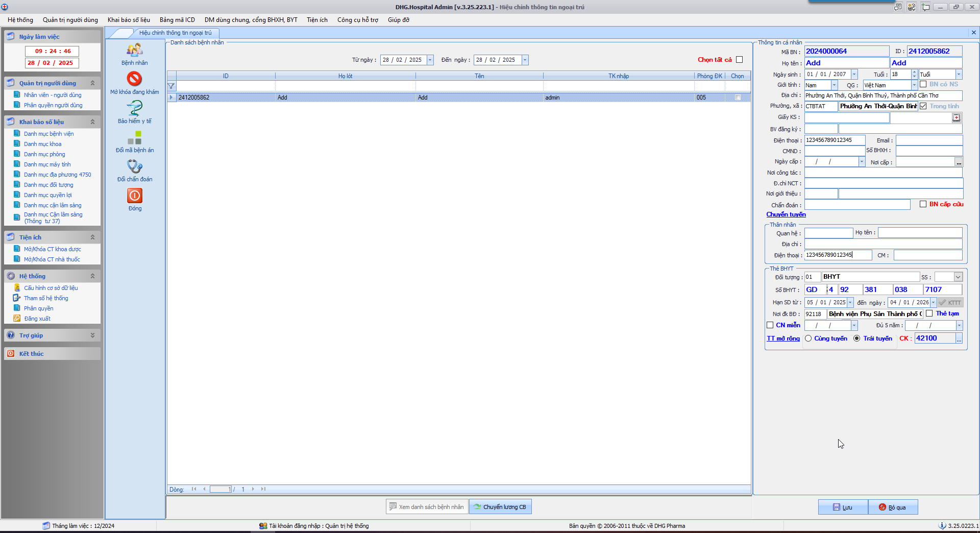980x533 pixels.
Task: Expand the Trợ giúp panel
Action: click(92, 335)
